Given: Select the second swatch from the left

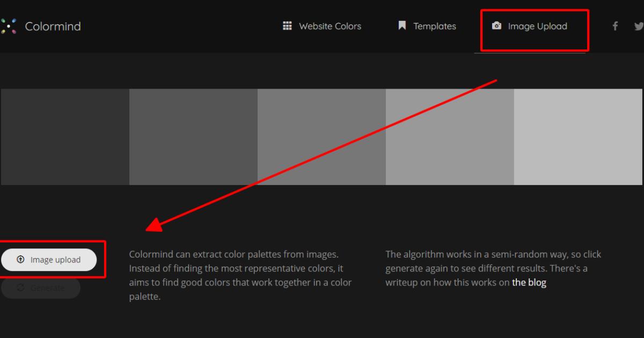Looking at the screenshot, I should (x=193, y=136).
